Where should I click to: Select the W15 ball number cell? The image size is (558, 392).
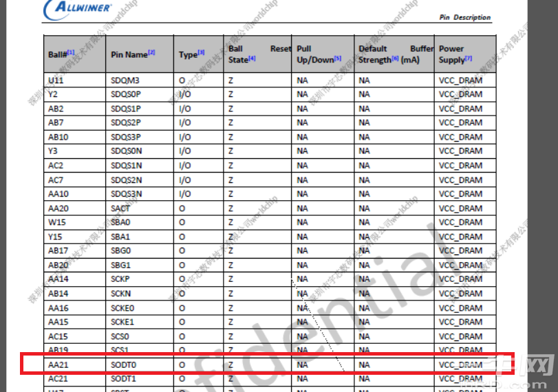click(56, 222)
